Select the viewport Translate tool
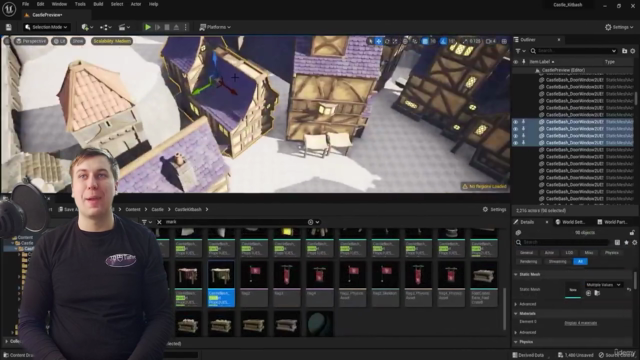The image size is (640, 360). coord(379,41)
